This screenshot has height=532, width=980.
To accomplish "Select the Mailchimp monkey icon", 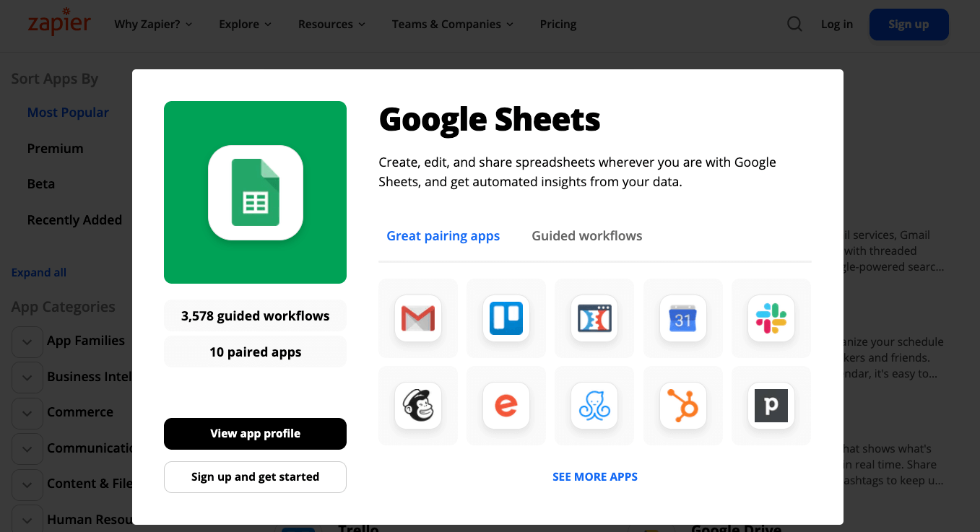I will click(418, 406).
